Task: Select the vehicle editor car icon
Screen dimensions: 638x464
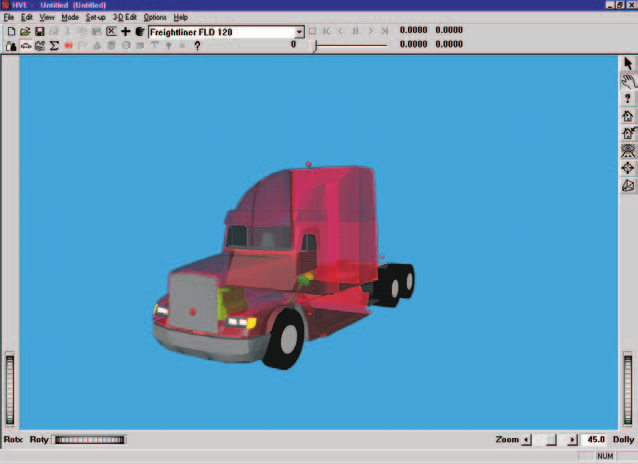Action: point(26,46)
